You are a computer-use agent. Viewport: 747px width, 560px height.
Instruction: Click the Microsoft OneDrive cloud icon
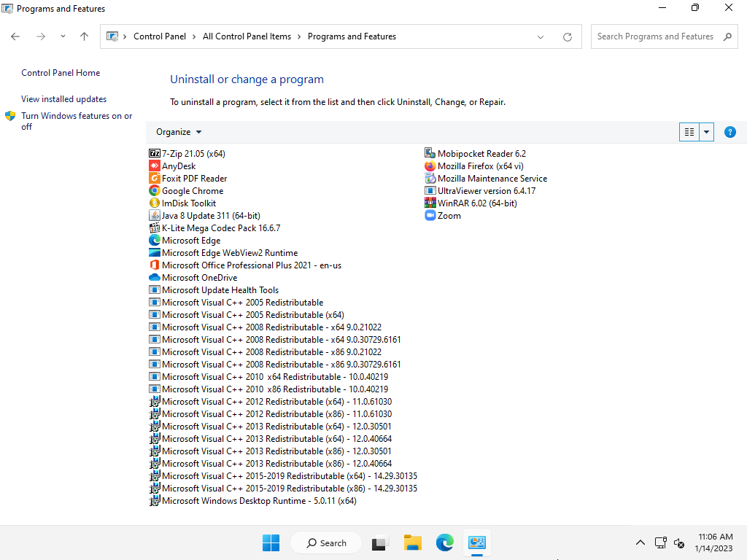click(155, 278)
